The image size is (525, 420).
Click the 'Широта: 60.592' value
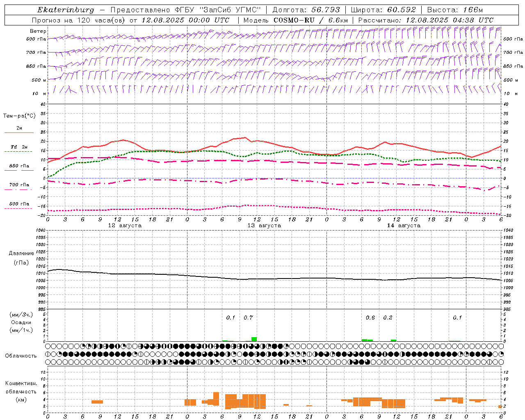click(383, 10)
